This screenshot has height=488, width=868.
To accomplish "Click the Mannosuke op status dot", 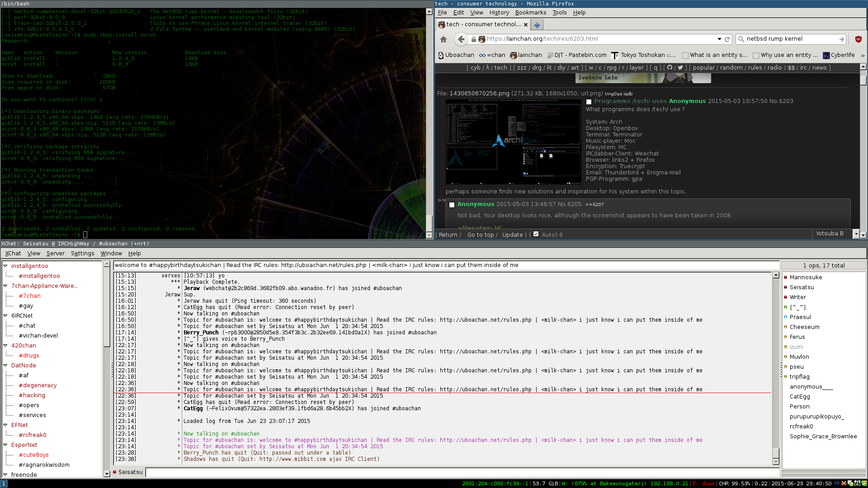I will pos(786,277).
